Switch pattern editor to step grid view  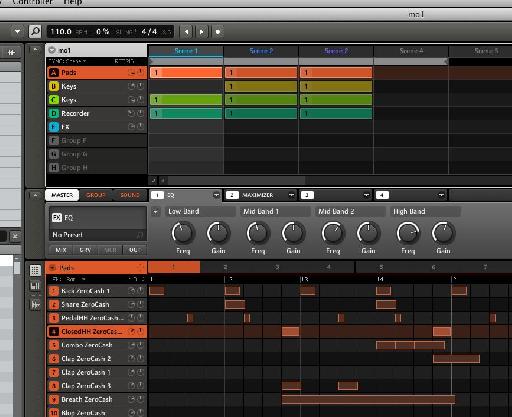[x=35, y=270]
